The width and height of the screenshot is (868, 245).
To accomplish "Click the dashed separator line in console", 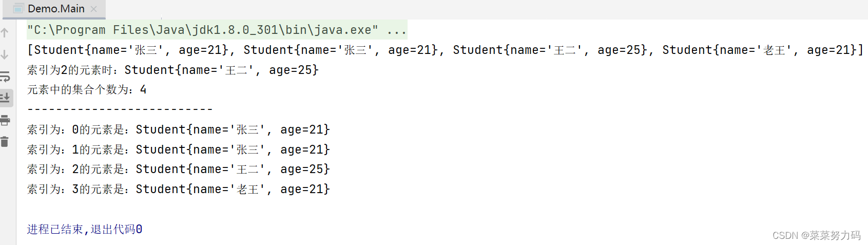I will click(120, 109).
